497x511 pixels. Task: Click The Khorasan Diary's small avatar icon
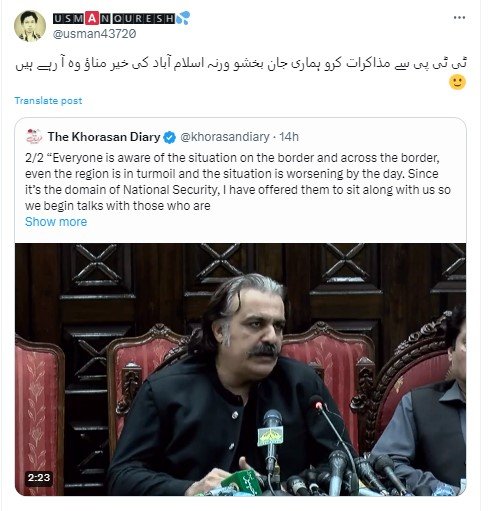coord(34,136)
